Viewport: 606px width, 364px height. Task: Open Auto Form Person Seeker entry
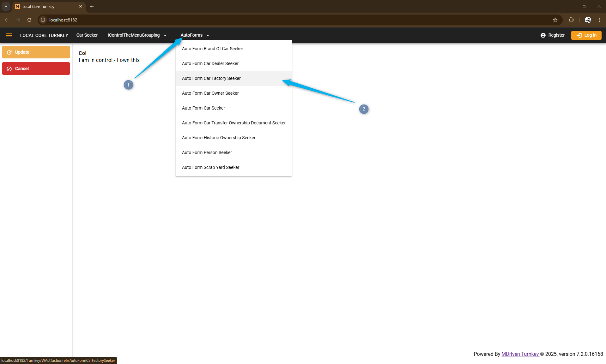[207, 152]
